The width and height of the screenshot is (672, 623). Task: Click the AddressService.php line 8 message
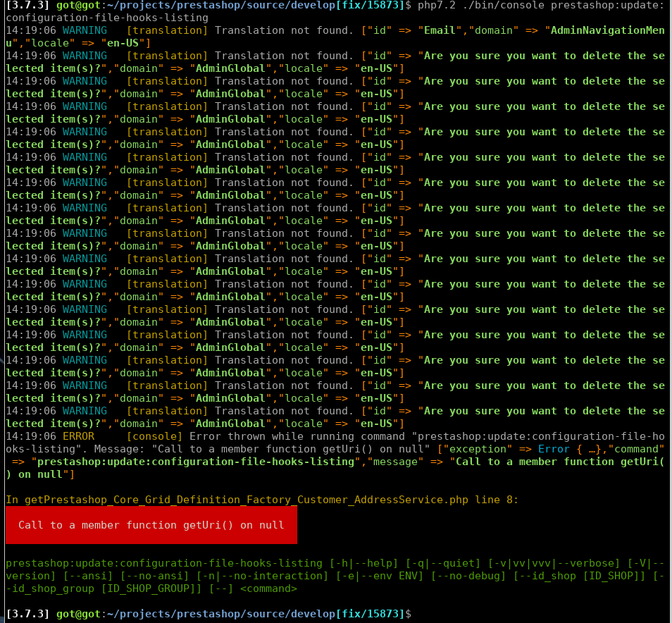click(x=262, y=500)
